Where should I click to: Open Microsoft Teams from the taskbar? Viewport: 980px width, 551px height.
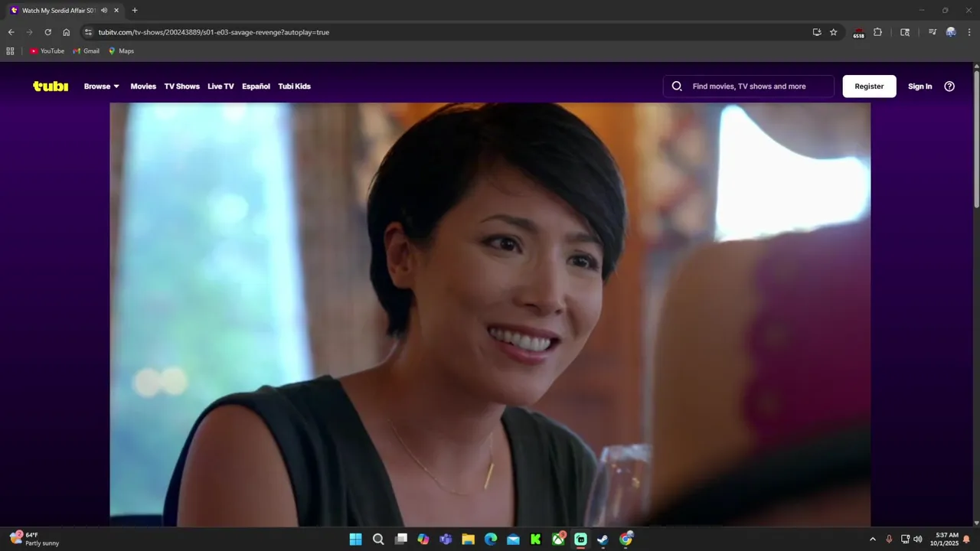pos(446,540)
